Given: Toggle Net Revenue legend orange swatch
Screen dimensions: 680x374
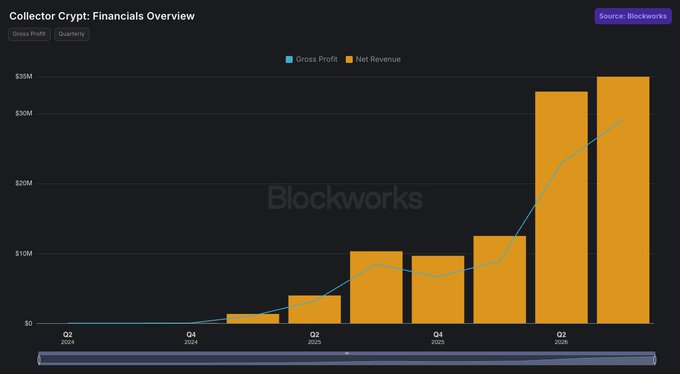Looking at the screenshot, I should [349, 59].
